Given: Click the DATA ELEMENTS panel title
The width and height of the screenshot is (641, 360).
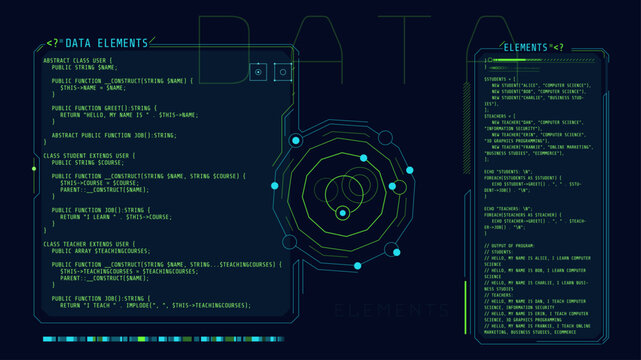Looking at the screenshot, I should pyautogui.click(x=107, y=43).
